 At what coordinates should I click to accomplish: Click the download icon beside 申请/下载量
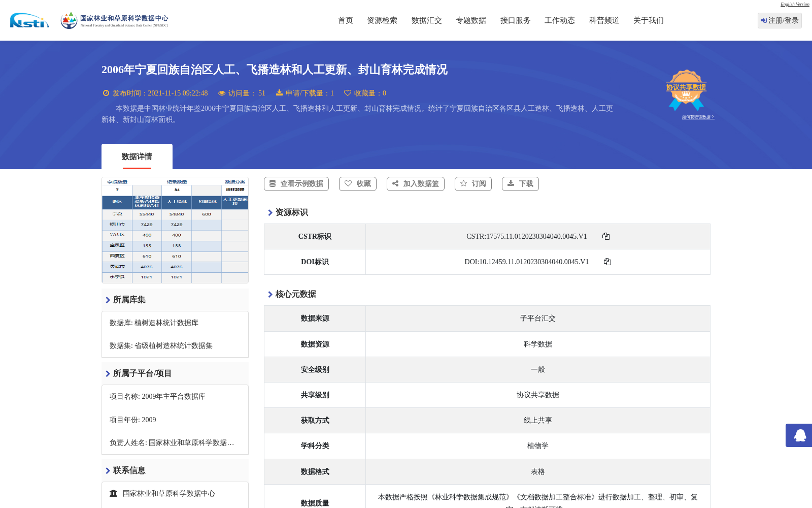[279, 93]
